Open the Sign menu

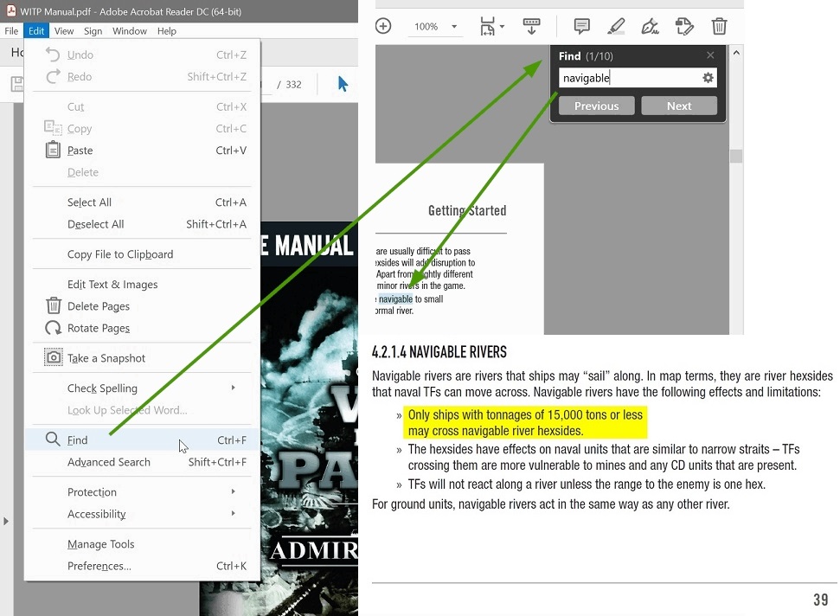(x=93, y=31)
